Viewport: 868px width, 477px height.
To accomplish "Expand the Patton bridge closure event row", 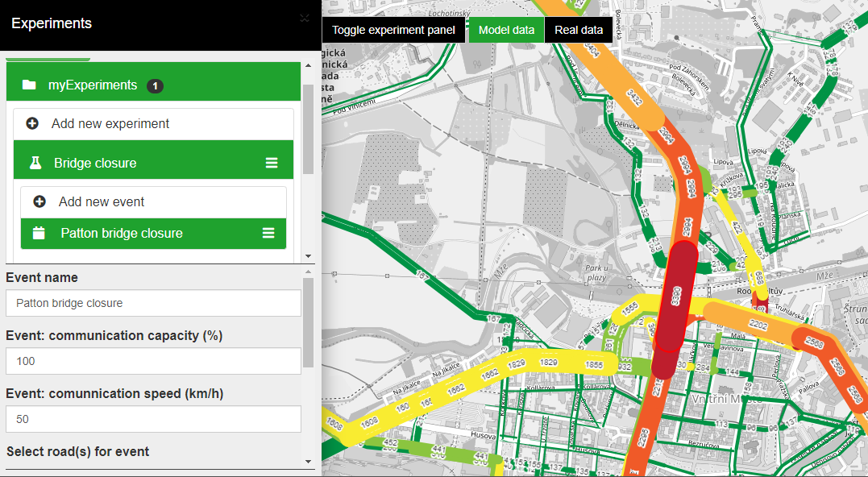I will pyautogui.click(x=153, y=234).
